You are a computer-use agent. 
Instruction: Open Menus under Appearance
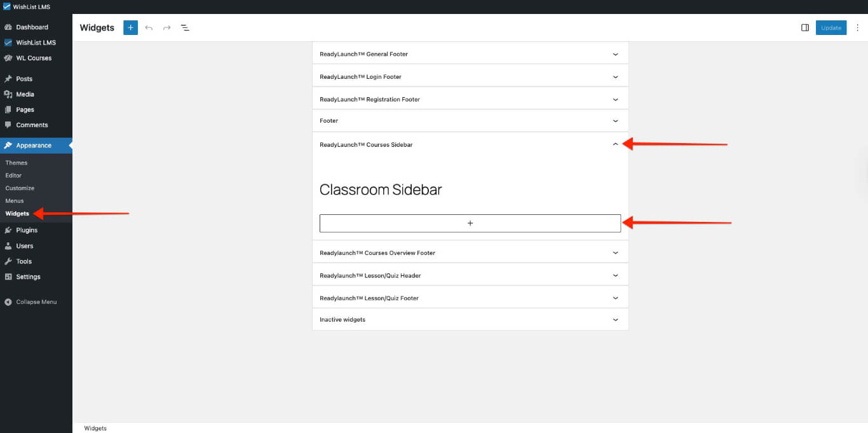point(15,201)
